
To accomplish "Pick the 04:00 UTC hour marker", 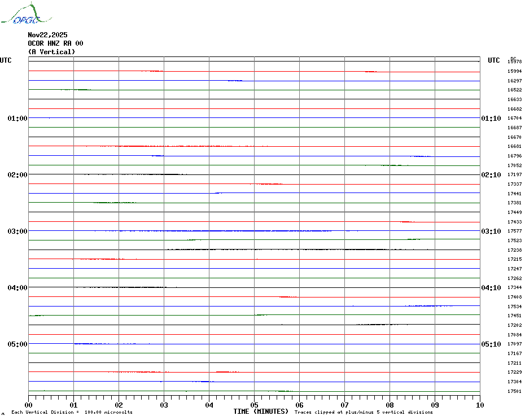I will point(17,288).
